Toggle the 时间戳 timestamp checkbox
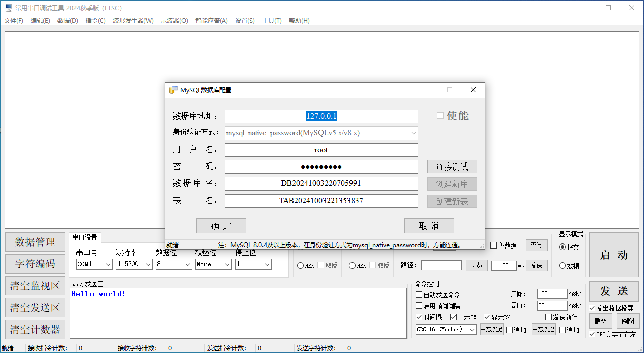 click(419, 317)
